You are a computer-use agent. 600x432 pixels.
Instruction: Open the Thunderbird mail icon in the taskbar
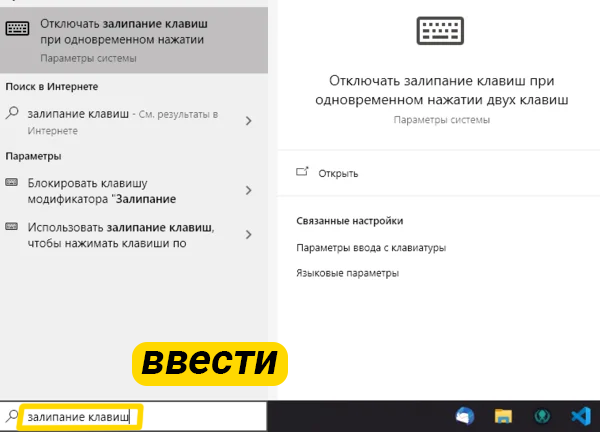465,416
